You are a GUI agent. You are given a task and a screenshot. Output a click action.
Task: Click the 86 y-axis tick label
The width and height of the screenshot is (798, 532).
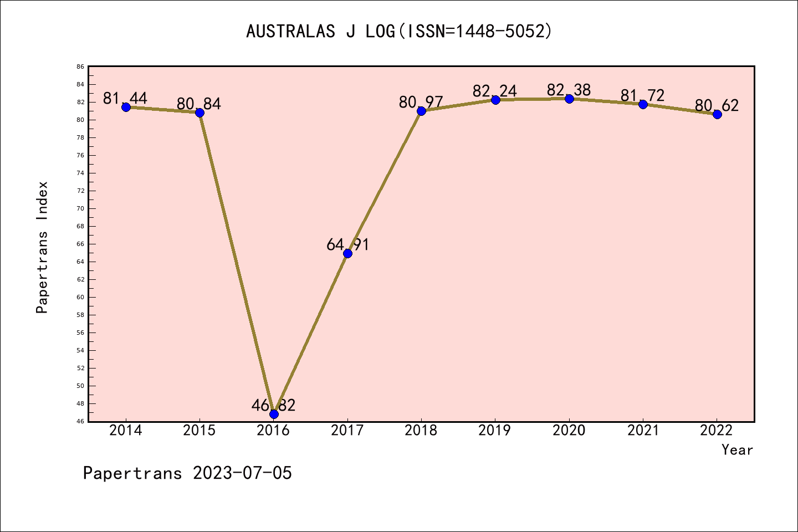[x=80, y=66]
